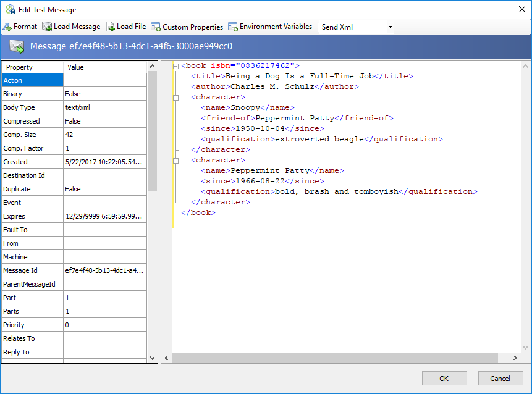
Task: Click the Load File icon
Action: click(110, 27)
